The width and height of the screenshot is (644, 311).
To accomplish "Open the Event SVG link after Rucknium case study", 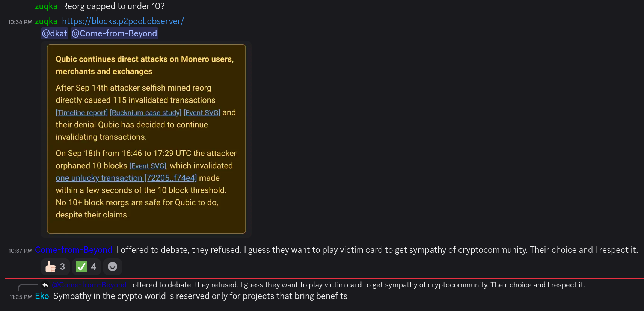I will [202, 113].
